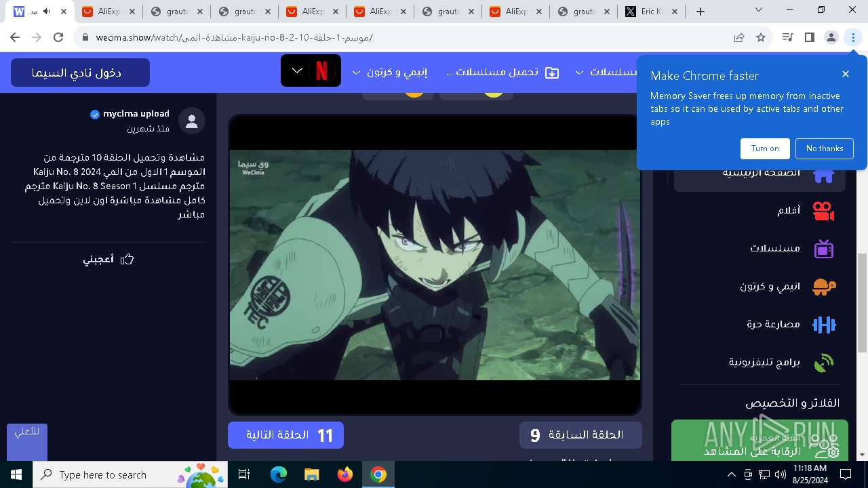
Task: Open a new browser tab
Action: tap(701, 12)
